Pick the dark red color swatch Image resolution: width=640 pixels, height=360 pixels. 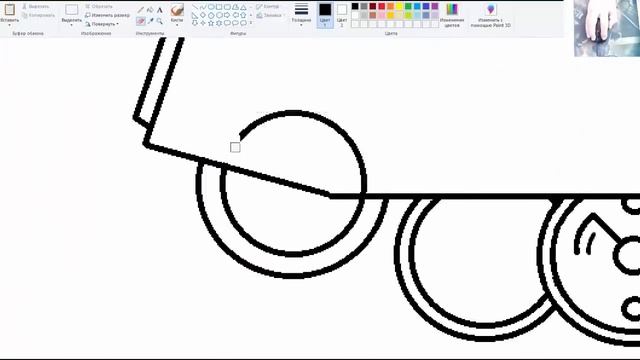373,6
